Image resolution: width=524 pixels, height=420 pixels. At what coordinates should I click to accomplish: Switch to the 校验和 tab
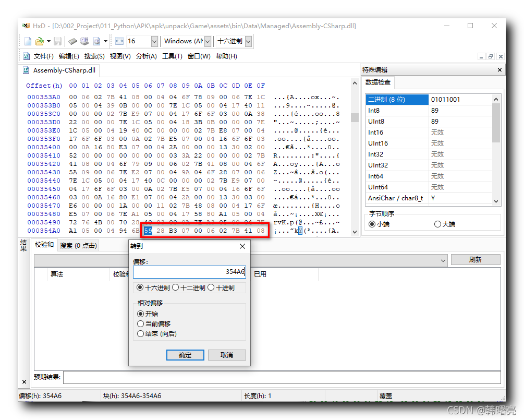coord(44,245)
